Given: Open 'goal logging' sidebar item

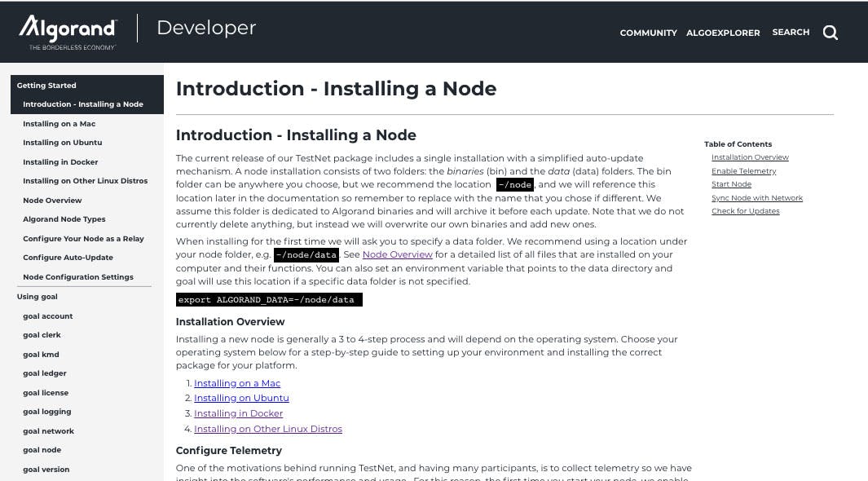Looking at the screenshot, I should [47, 411].
